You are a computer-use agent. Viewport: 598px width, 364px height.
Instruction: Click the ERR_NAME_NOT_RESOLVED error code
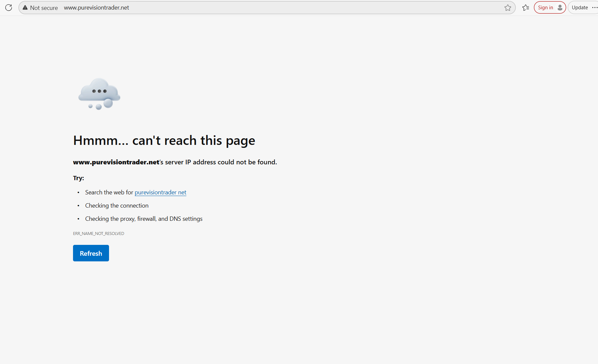(98, 233)
